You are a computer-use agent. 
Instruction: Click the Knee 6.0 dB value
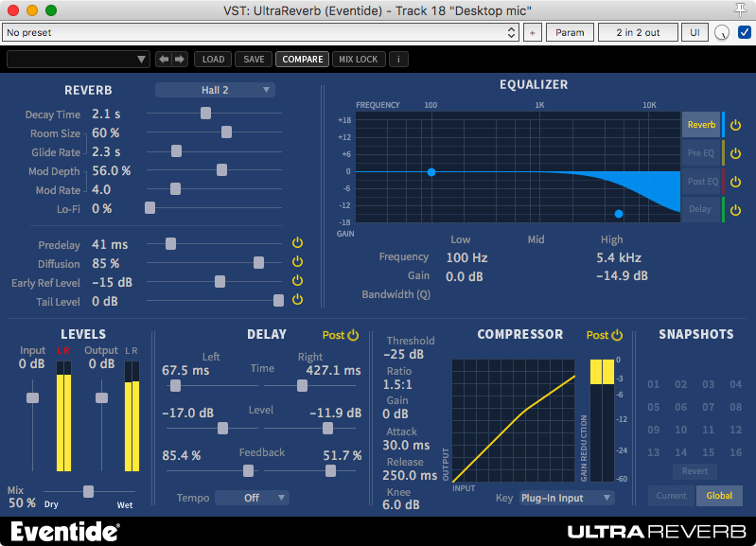coord(400,505)
